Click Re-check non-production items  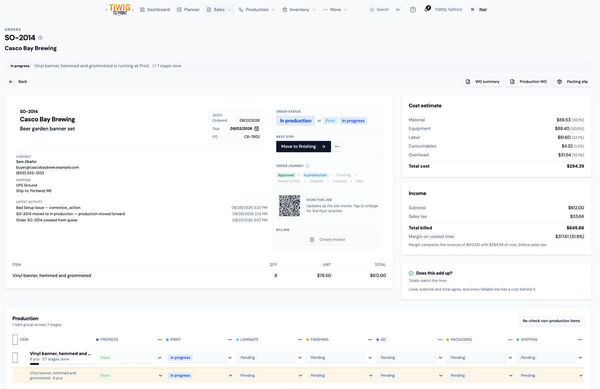551,321
